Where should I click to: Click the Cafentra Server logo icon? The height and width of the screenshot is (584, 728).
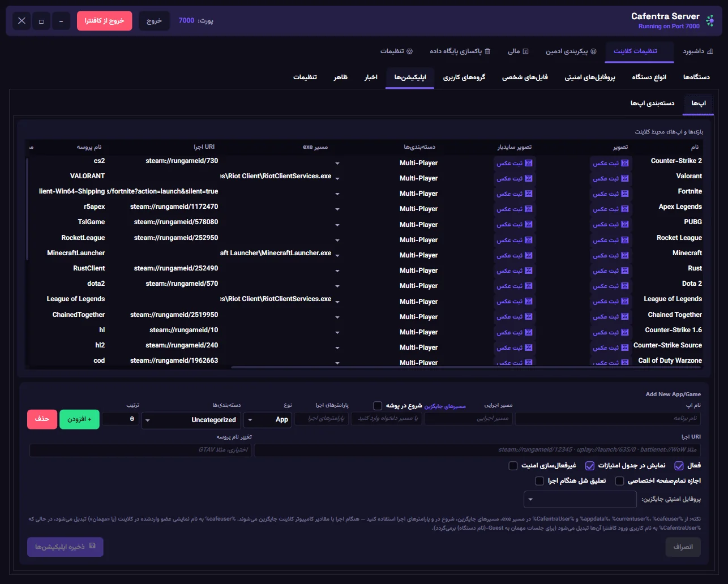(710, 21)
